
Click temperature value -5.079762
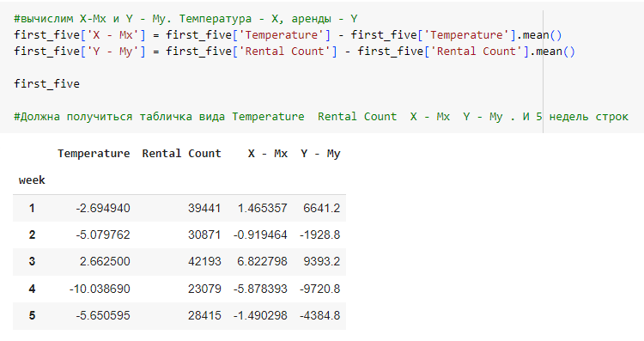click(103, 234)
